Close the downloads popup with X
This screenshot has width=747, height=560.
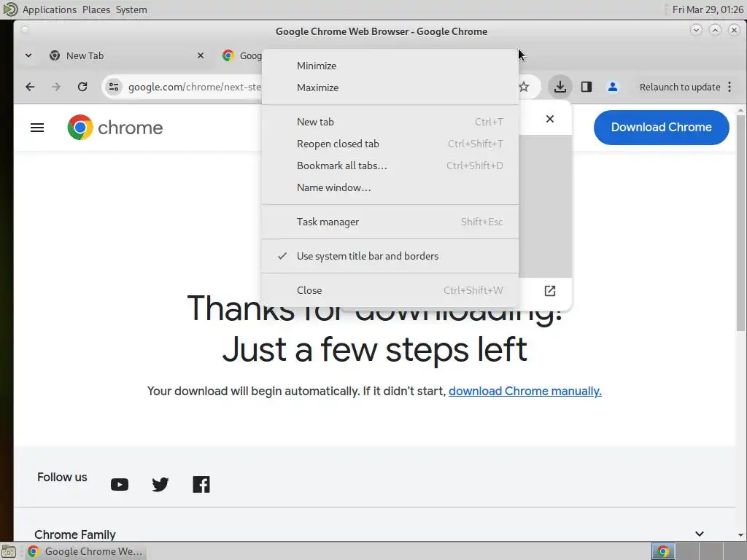550,119
